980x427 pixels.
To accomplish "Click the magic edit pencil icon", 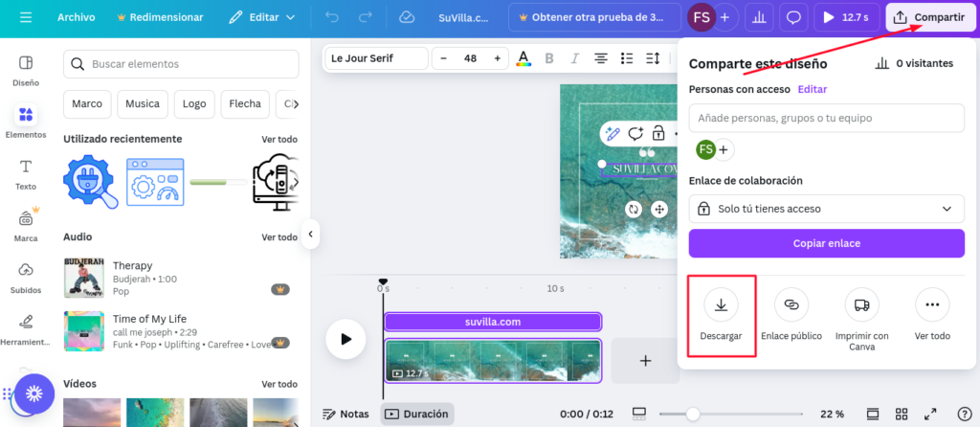I will 613,133.
